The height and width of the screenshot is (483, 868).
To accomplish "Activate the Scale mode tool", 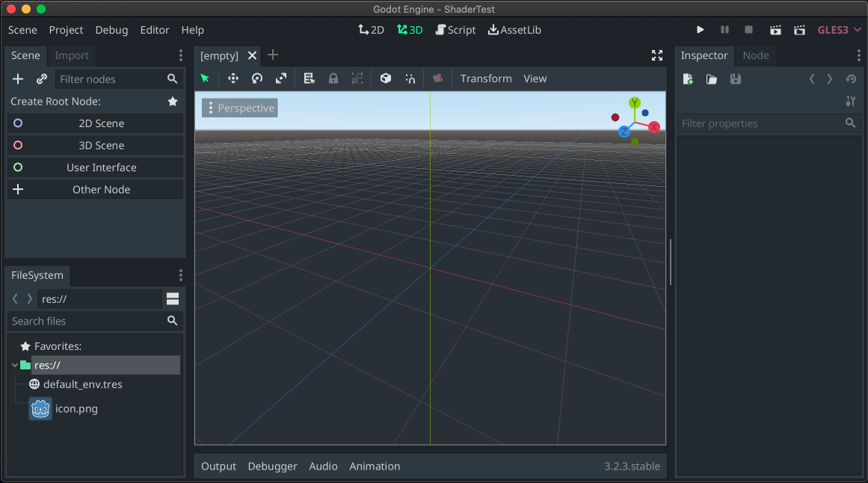I will (281, 79).
